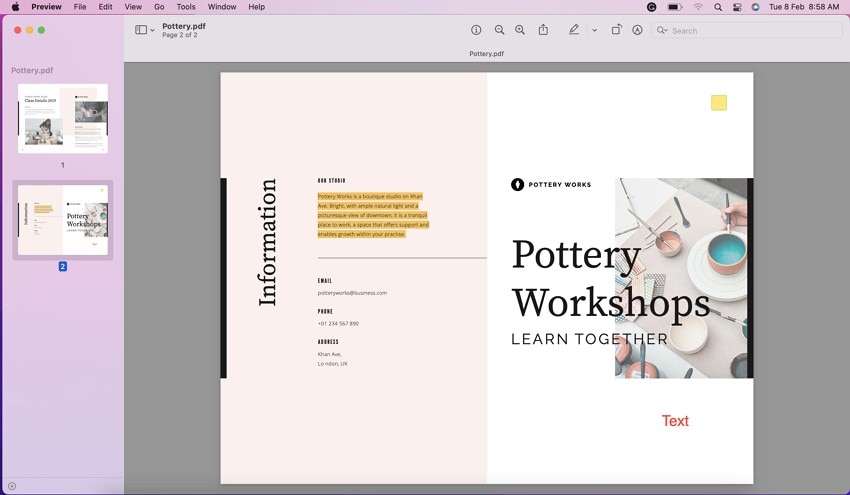Click in the Search field

pos(750,31)
